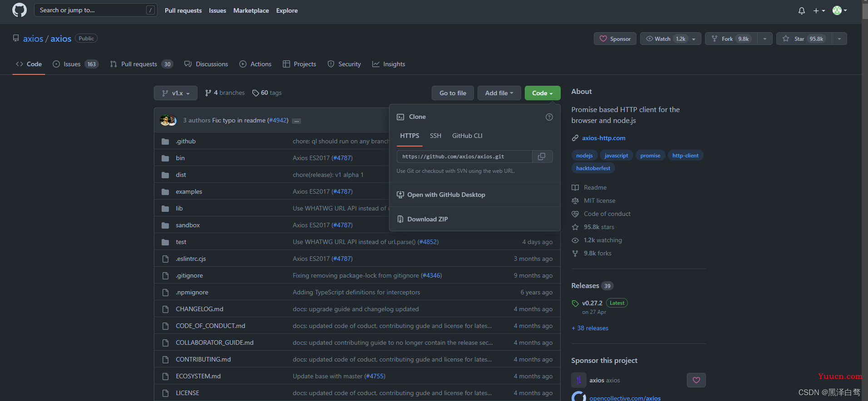Open the Projects tab
The height and width of the screenshot is (401, 868).
[299, 64]
